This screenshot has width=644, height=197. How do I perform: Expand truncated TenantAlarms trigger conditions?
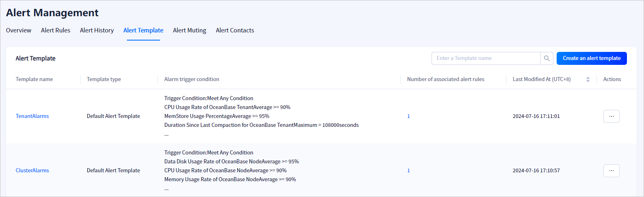(166, 134)
